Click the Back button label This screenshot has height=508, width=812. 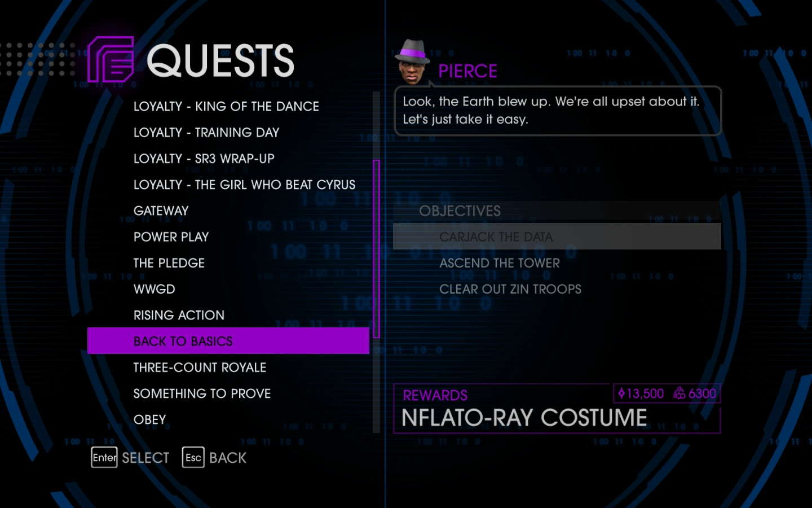click(x=228, y=458)
